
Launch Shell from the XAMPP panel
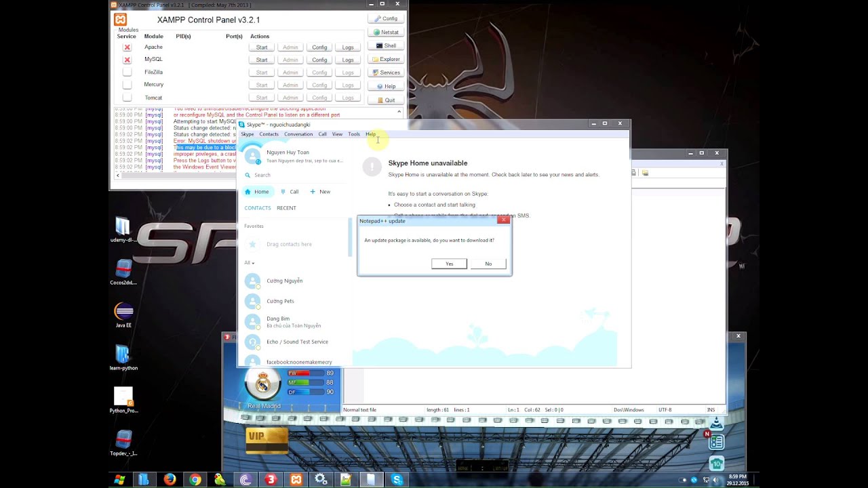386,45
